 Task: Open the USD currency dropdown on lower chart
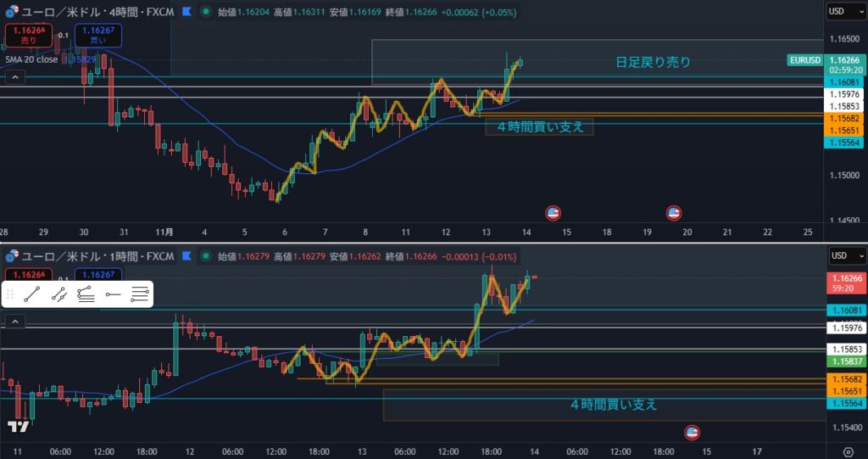[843, 255]
